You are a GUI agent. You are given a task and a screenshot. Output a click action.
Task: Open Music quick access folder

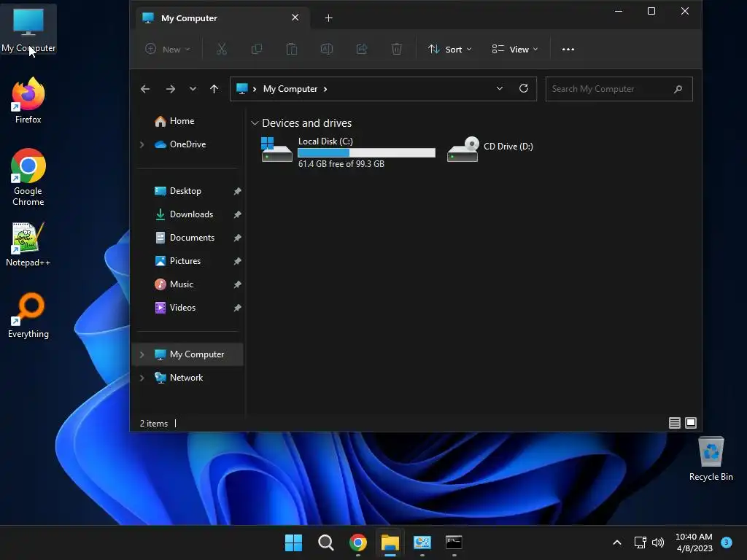click(x=174, y=284)
